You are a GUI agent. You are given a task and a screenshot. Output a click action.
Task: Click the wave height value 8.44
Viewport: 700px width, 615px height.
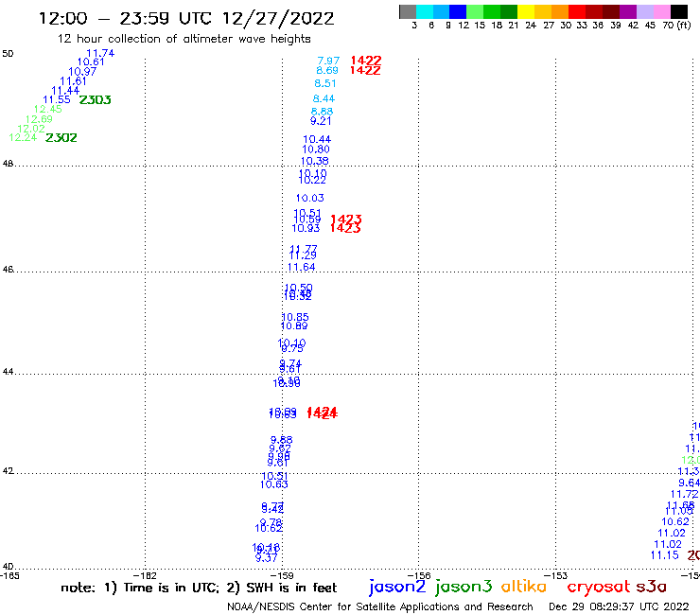pyautogui.click(x=324, y=98)
